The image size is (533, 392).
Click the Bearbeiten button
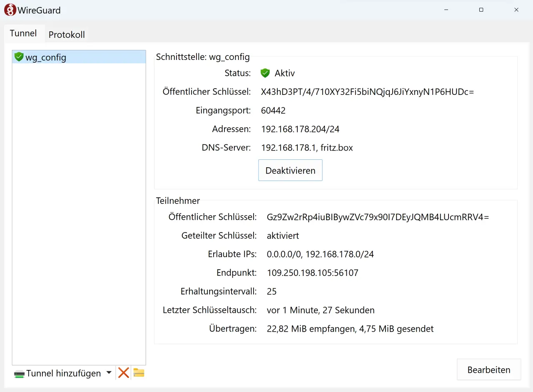[488, 370]
